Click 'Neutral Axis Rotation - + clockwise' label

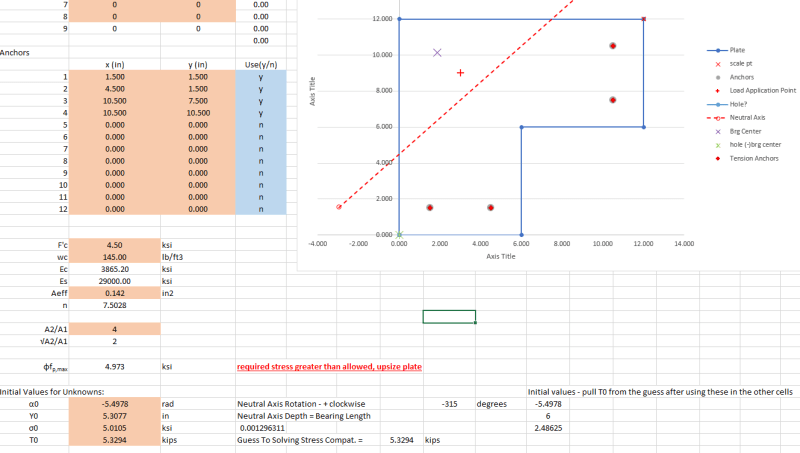point(301,404)
